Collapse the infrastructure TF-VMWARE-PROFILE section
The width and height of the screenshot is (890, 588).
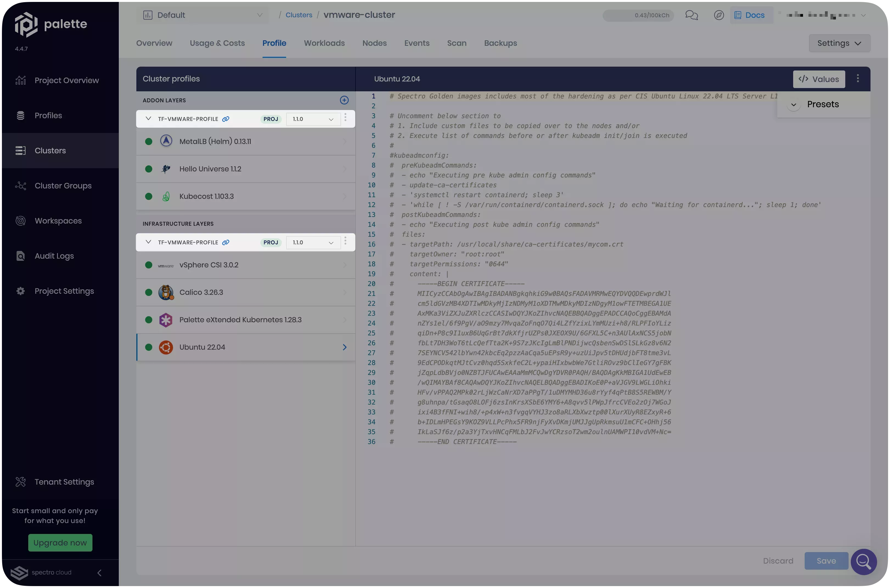pos(148,242)
